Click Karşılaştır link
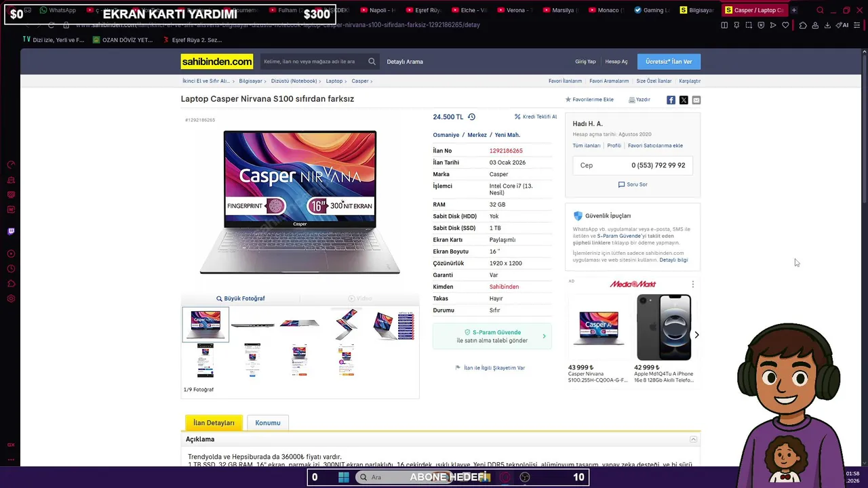This screenshot has height=488, width=868. (690, 81)
